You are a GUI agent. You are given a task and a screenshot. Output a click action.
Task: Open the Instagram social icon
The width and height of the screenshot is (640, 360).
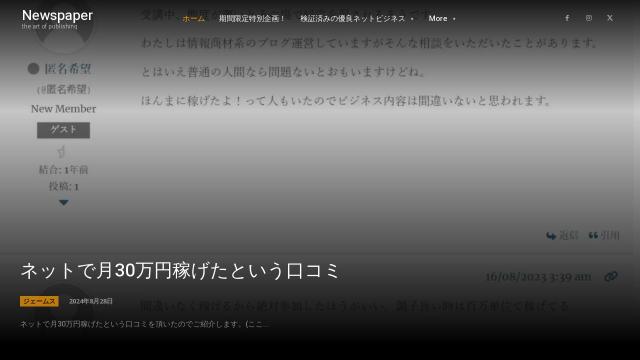tap(589, 18)
